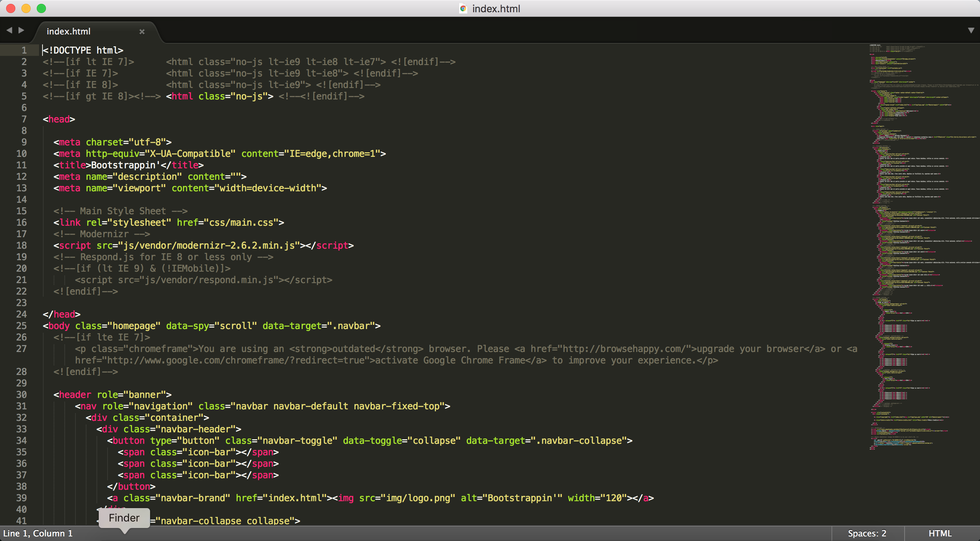
Task: Open the tab list dropdown arrow
Action: tap(971, 30)
